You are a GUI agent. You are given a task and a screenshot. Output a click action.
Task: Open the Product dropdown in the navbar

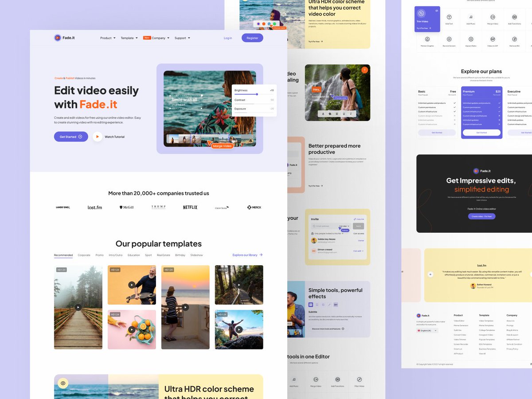pos(108,38)
